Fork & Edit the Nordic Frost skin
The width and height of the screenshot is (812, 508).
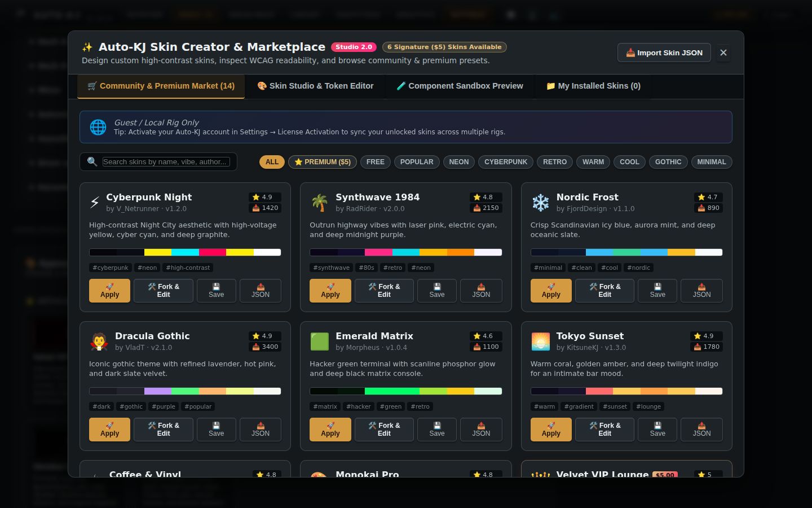pyautogui.click(x=605, y=291)
